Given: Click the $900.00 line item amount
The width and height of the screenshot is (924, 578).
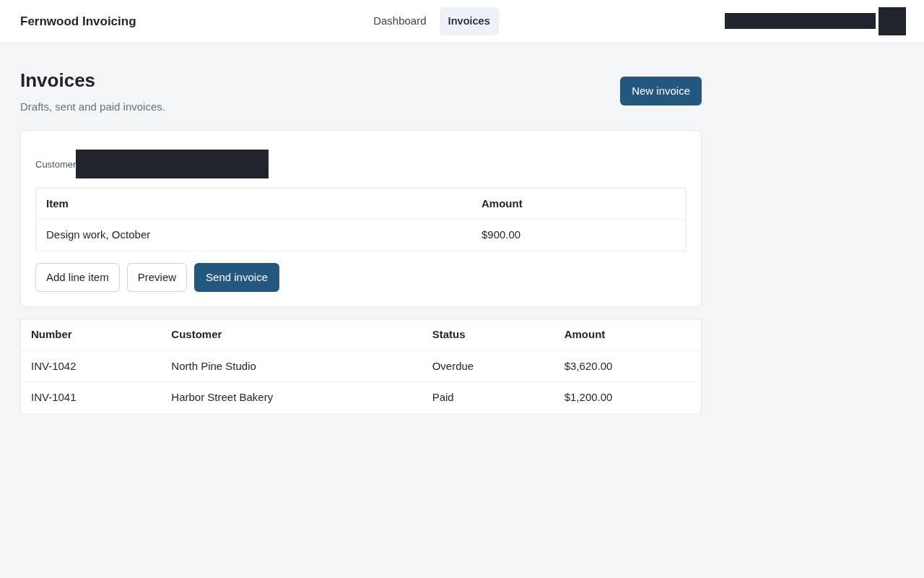Looking at the screenshot, I should 501,235.
